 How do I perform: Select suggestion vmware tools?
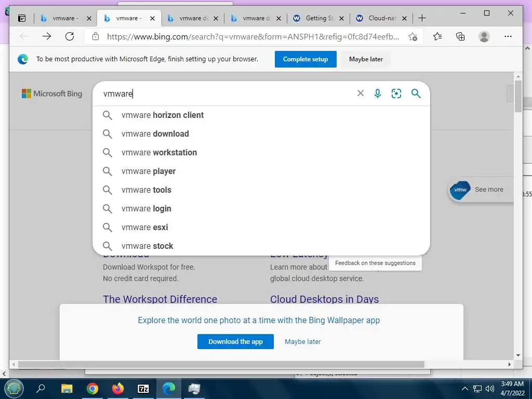click(261, 190)
